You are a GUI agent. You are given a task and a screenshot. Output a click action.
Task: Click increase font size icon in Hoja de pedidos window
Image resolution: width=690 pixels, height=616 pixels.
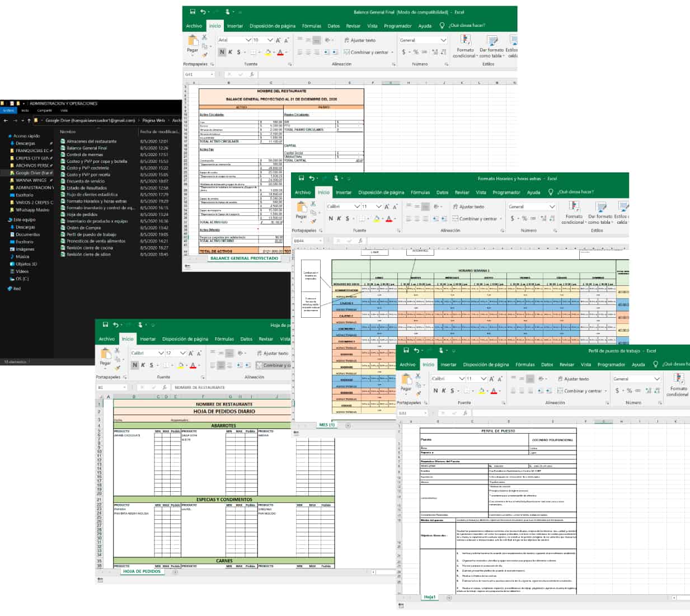pyautogui.click(x=191, y=353)
